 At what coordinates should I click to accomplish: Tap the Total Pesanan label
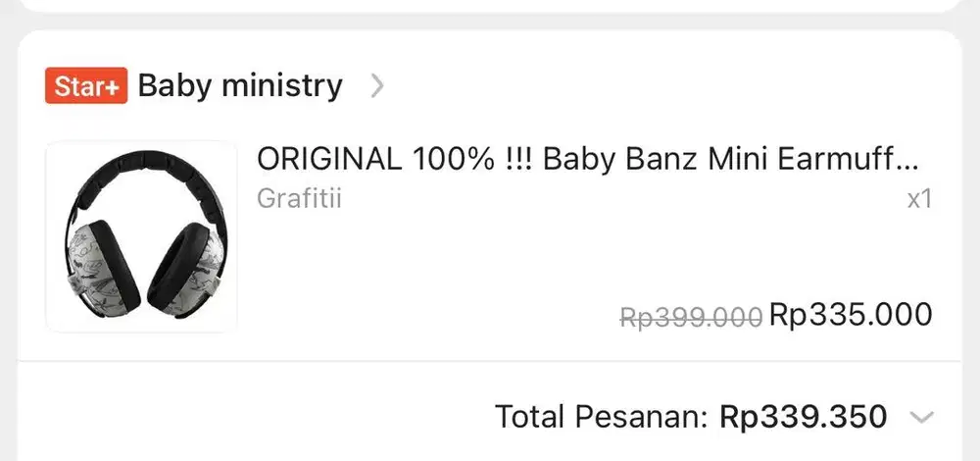click(601, 417)
